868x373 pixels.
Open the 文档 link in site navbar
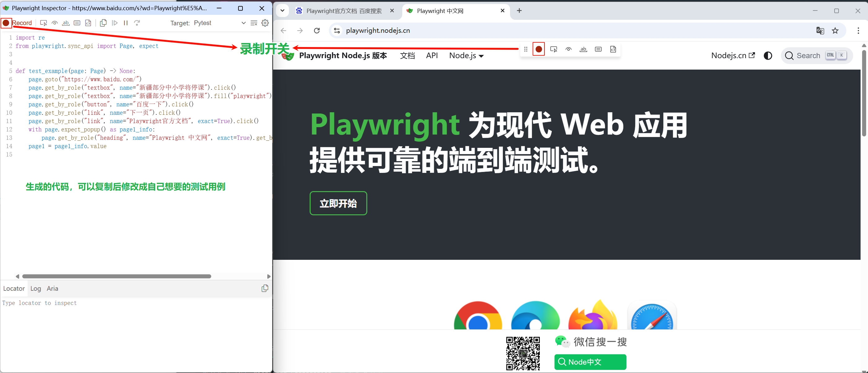pyautogui.click(x=407, y=56)
